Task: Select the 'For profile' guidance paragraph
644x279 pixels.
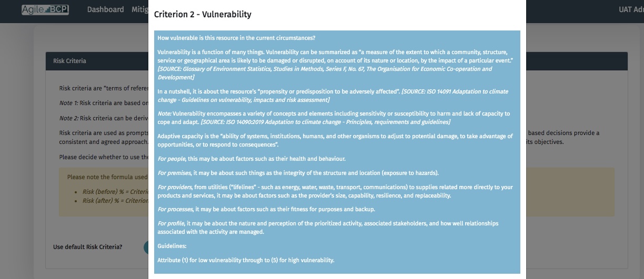Action: (327, 228)
